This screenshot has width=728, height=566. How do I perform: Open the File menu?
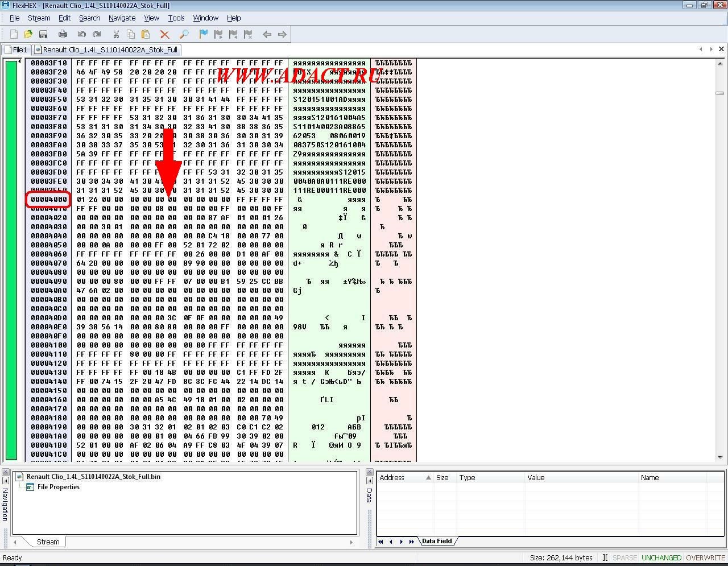point(15,18)
